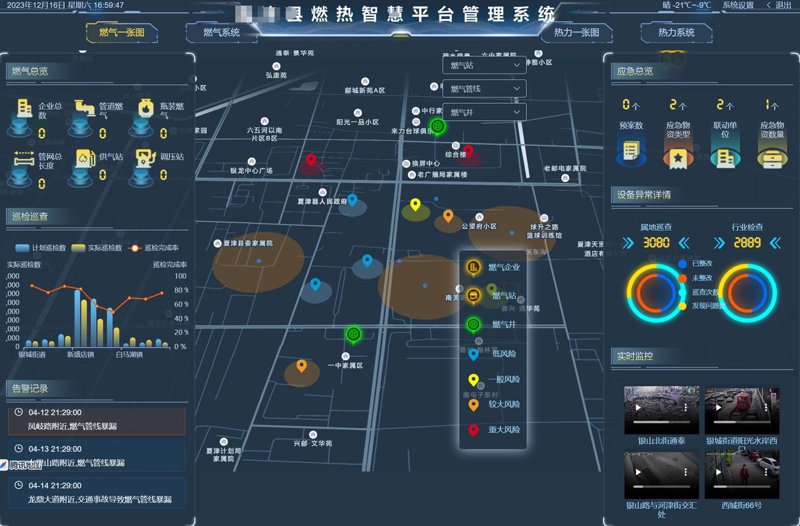This screenshot has height=526, width=800.
Task: Click the arrow right of 2889
Action: click(x=776, y=242)
